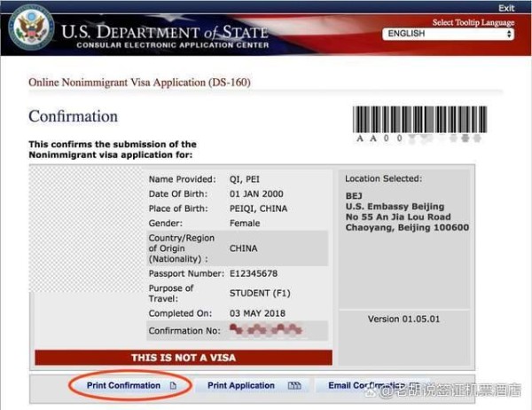Viewport: 532px width, 410px height.
Task: Click the Consular Electronic Application Center subtitle
Action: pyautogui.click(x=172, y=45)
